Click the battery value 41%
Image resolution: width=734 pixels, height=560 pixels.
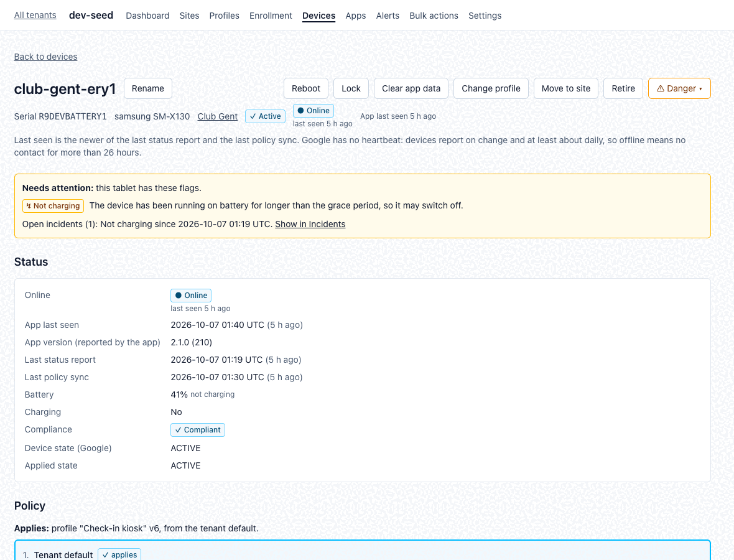click(x=179, y=394)
